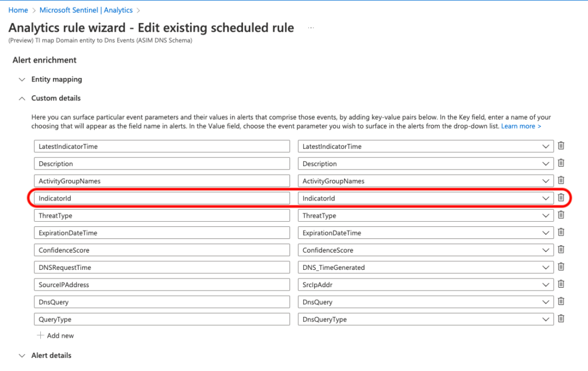Edit the IndicatorId key field
Image resolution: width=588 pixels, height=371 pixels.
click(161, 198)
